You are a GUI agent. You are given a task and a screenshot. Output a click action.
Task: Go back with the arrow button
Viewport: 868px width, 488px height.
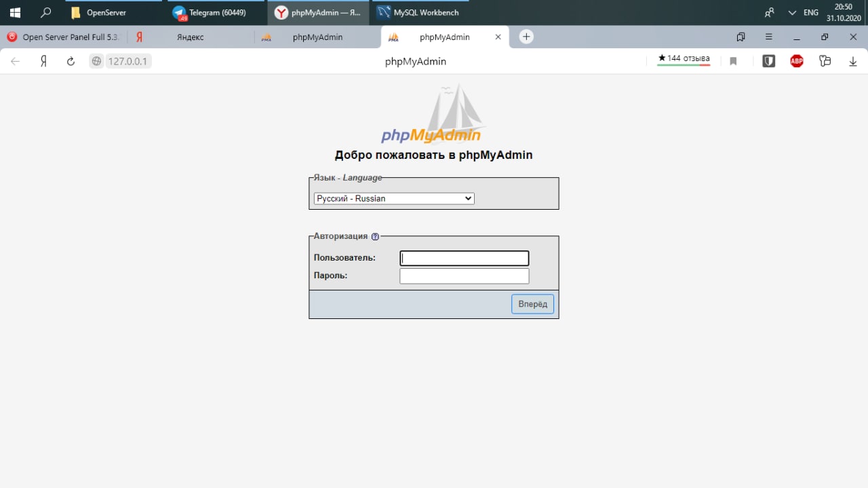click(16, 61)
